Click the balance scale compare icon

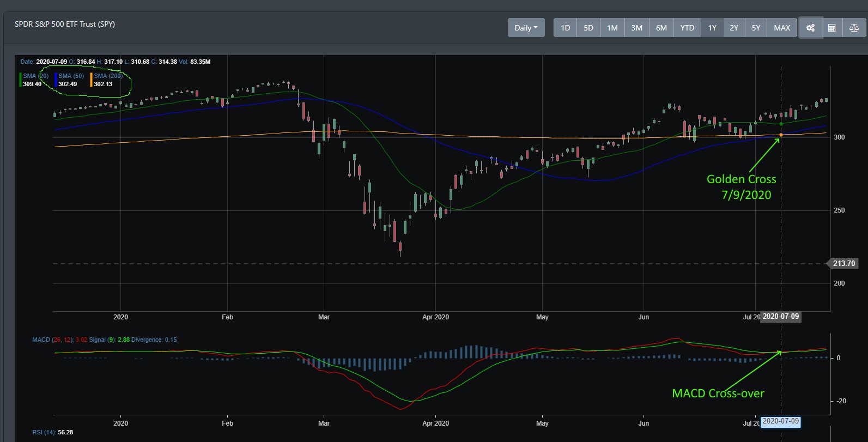point(854,28)
